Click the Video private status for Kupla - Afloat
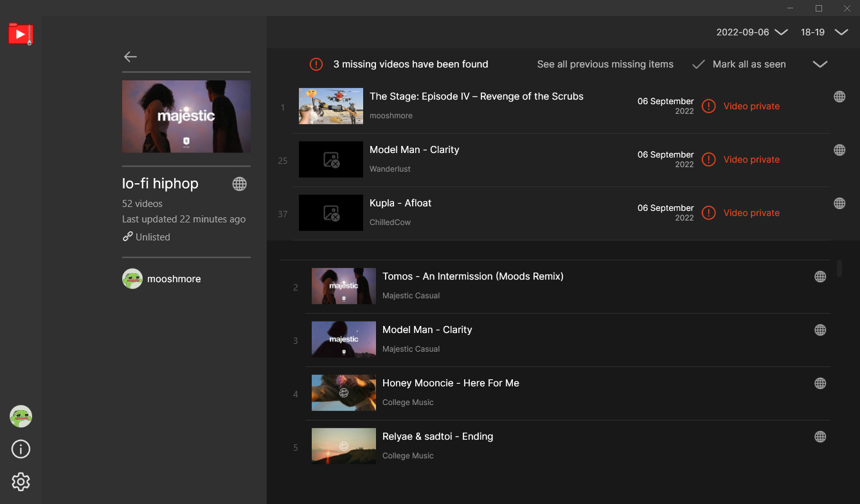 pyautogui.click(x=751, y=213)
